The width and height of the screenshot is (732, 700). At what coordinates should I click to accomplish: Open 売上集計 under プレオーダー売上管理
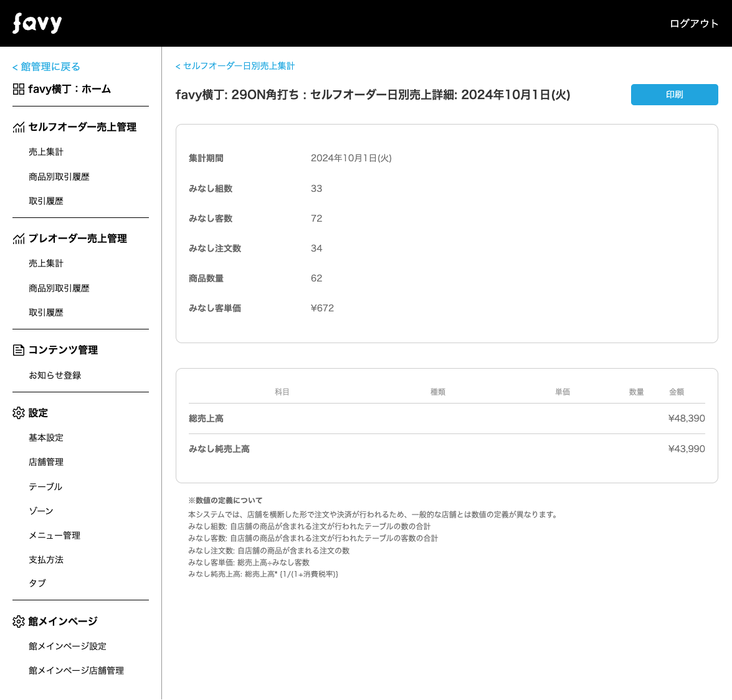(x=45, y=263)
